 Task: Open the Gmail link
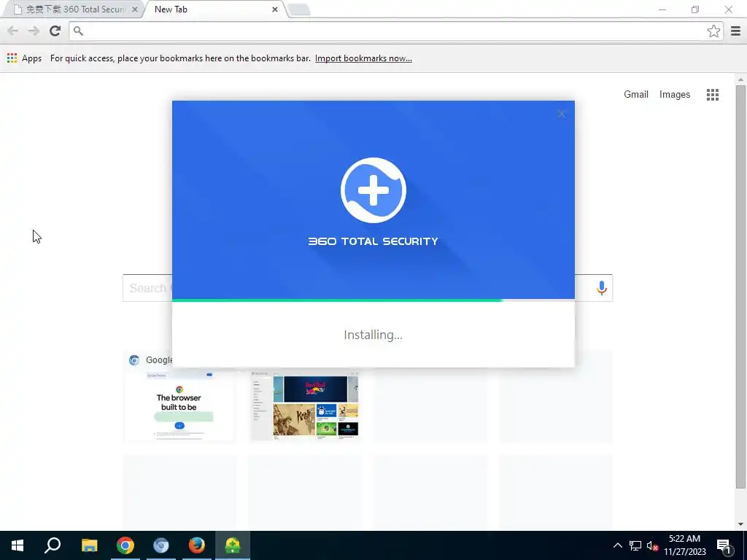click(x=635, y=94)
